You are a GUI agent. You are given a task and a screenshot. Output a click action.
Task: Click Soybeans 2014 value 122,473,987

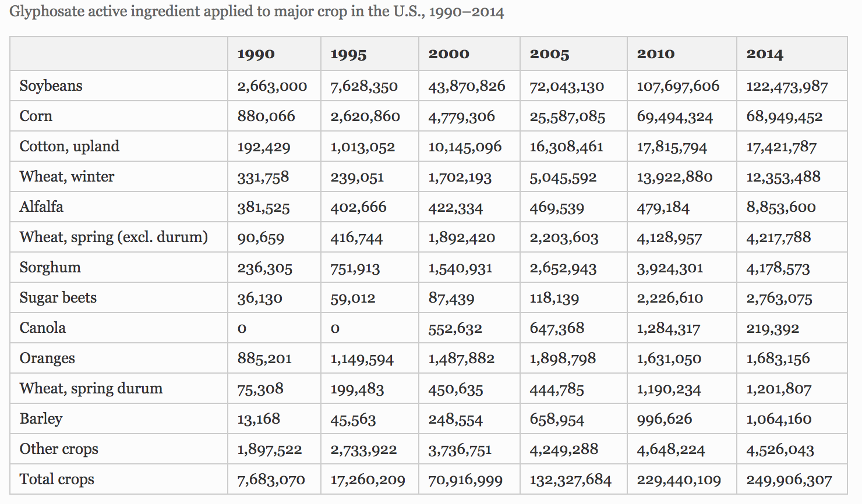(787, 87)
